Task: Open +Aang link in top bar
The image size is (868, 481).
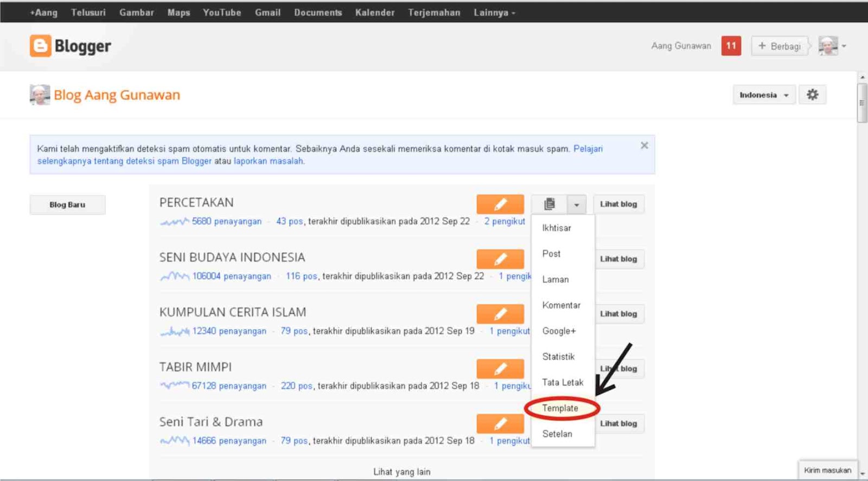Action: [43, 12]
